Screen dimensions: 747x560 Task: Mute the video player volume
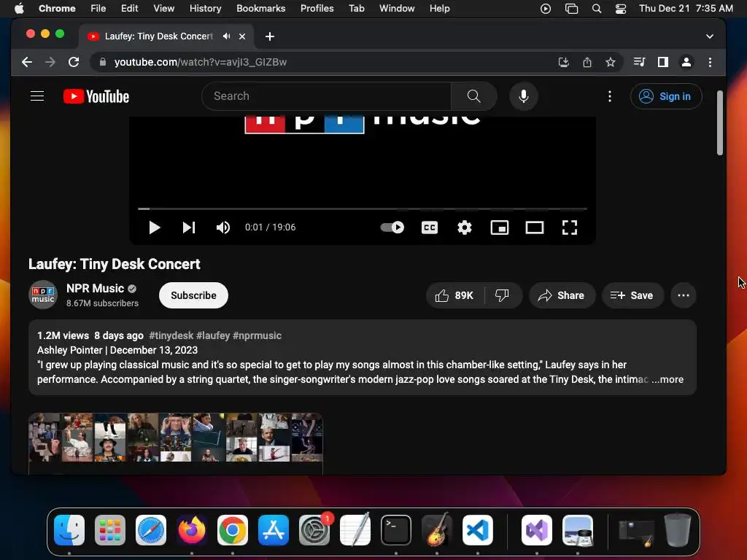[223, 227]
